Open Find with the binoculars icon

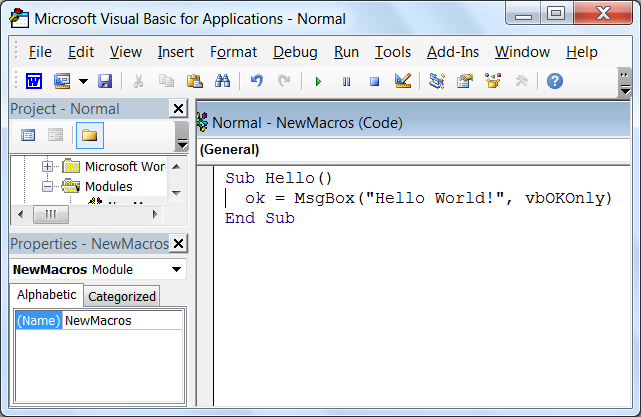[223, 81]
